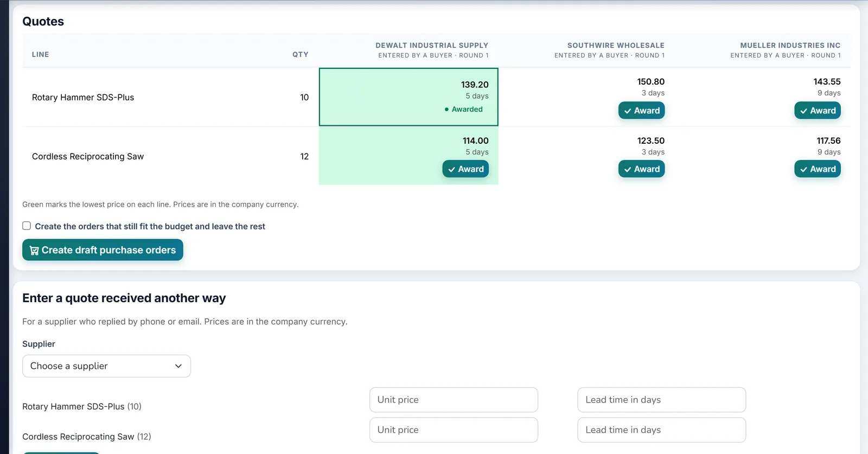This screenshot has height=454, width=868.
Task: Focus Unit price field for Cordless Reciprocating Saw
Action: (454, 430)
